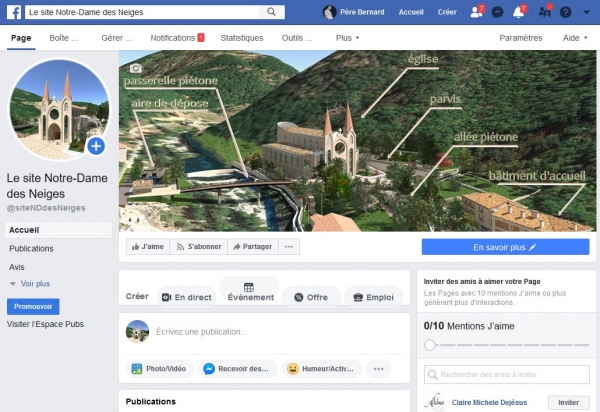The width and height of the screenshot is (600, 412).
Task: Click the Mentions J'aime progress indicator
Action: pyautogui.click(x=506, y=345)
